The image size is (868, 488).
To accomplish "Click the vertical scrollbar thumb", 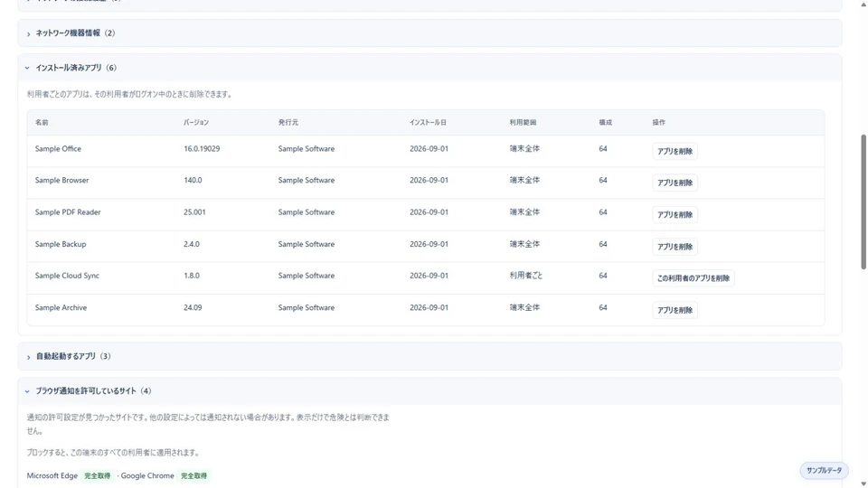I will [863, 202].
